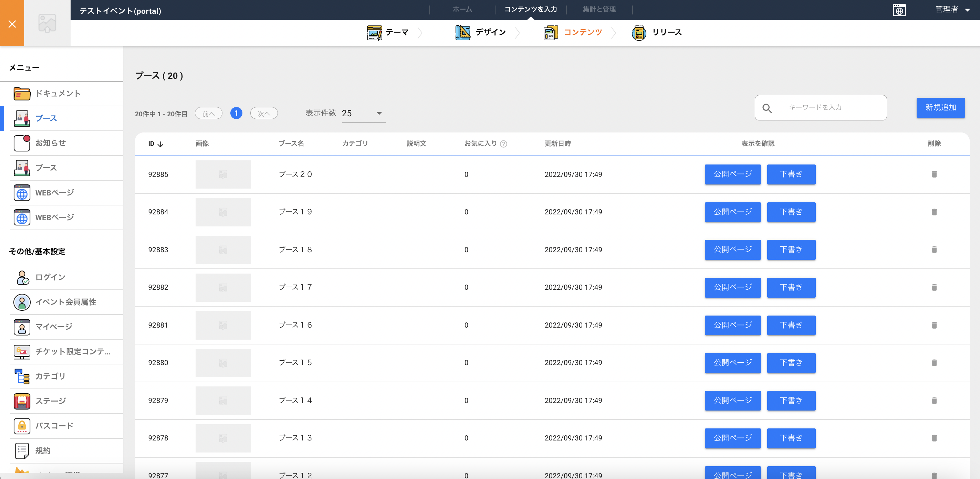Delete ブース１３ with the trash icon
Image resolution: width=980 pixels, height=479 pixels.
point(934,438)
